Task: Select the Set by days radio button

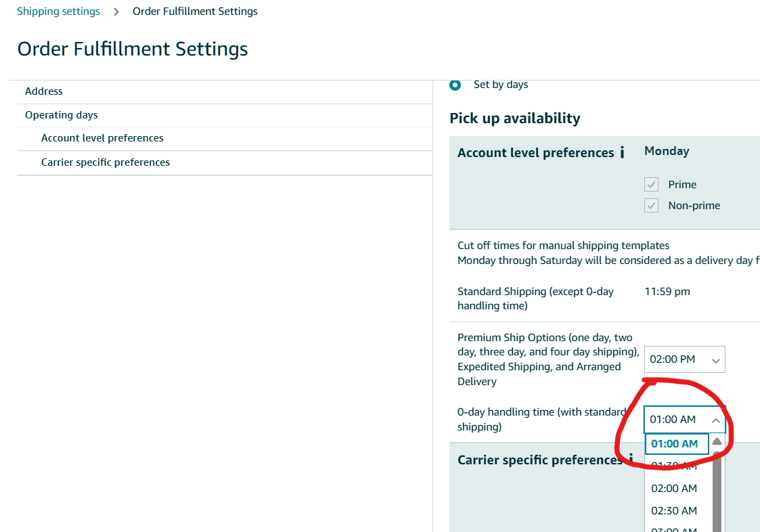Action: coord(455,85)
